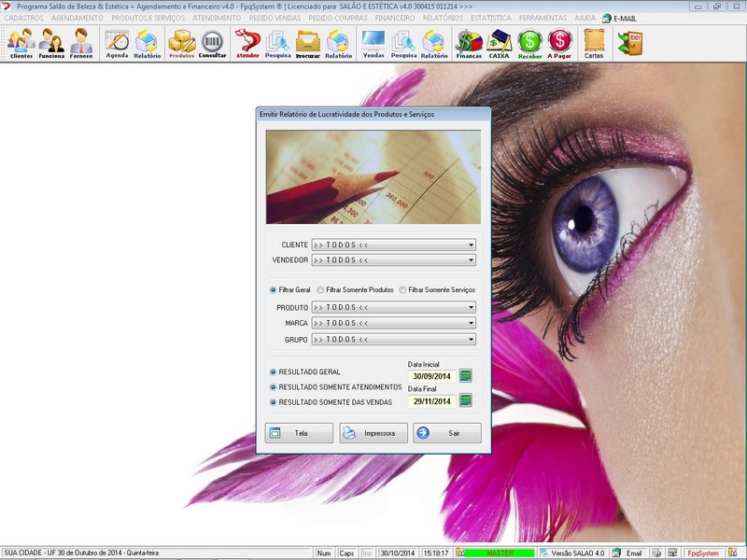The height and width of the screenshot is (560, 747).
Task: Open the Relatório icon beside Finanças
Action: coord(434,43)
